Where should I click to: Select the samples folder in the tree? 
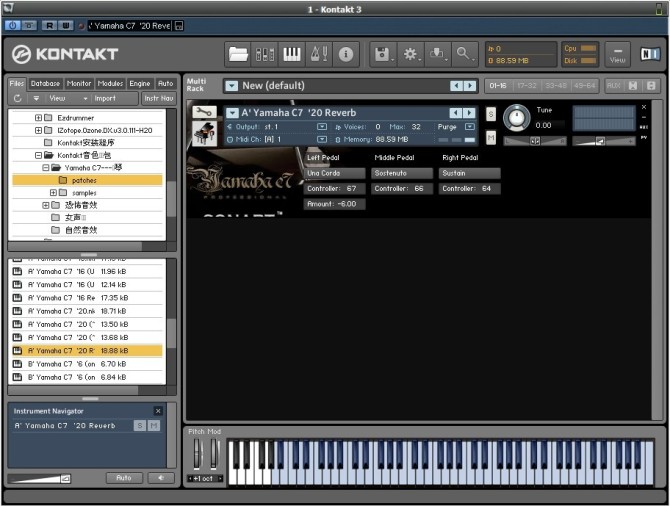click(84, 193)
